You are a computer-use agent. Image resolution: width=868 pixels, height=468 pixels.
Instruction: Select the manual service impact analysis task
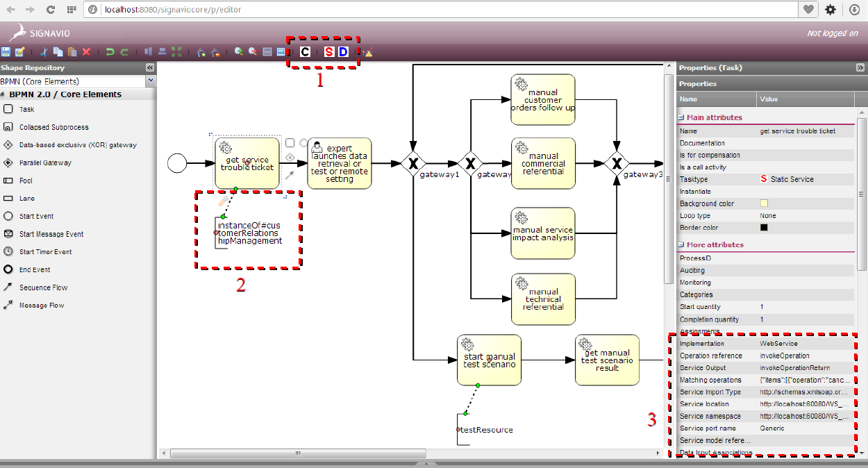[x=543, y=233]
